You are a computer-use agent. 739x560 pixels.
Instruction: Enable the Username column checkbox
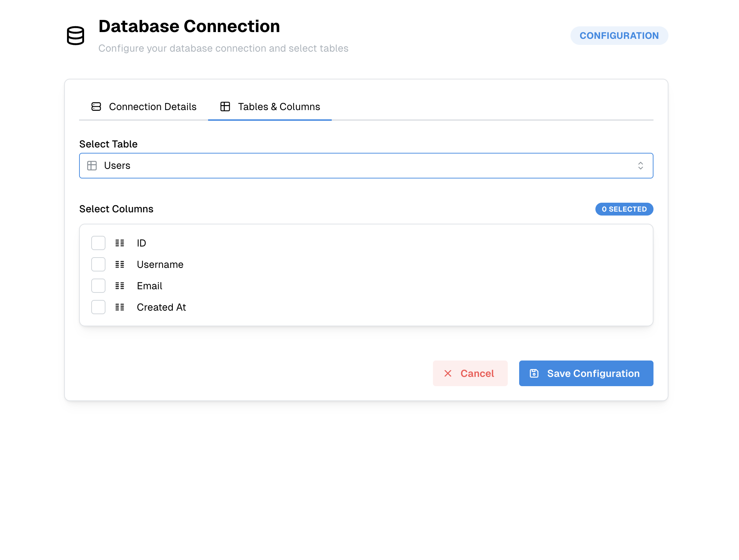[x=98, y=264]
